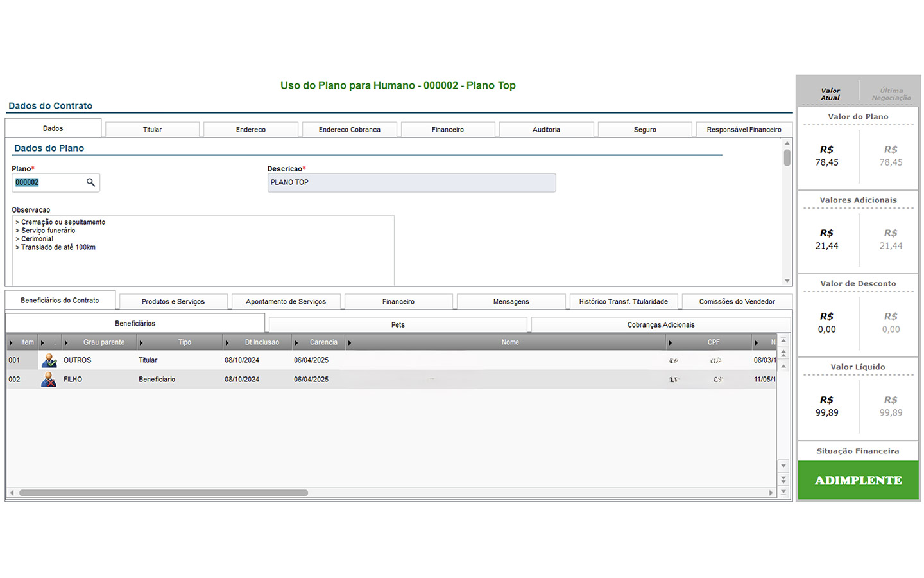Click the magnifier lookup icon in Plano field

[x=90, y=182]
